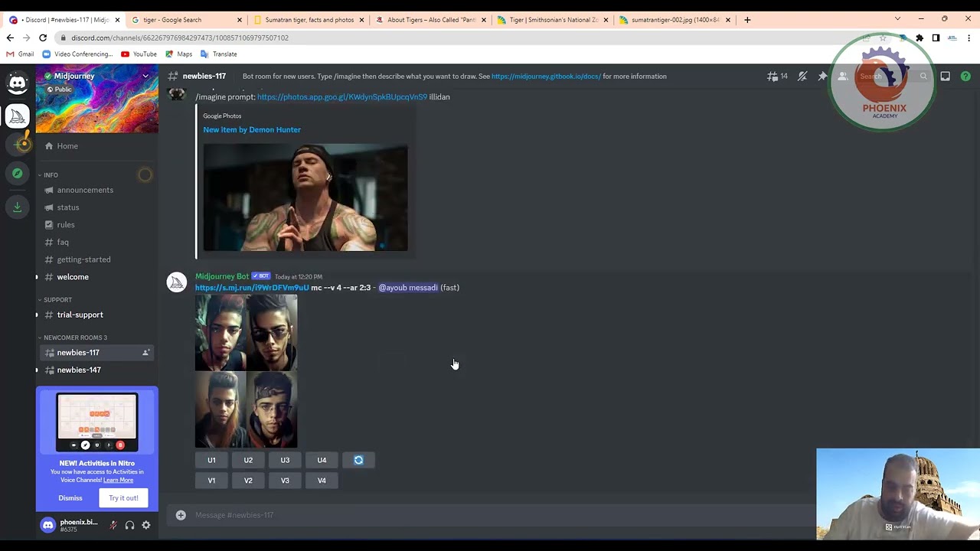Open the Inbox icon in Discord header
This screenshot has width=980, height=551.
[x=946, y=77]
